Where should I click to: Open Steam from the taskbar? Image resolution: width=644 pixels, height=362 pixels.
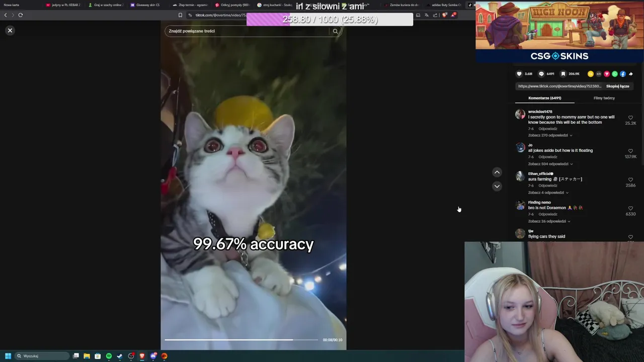(x=120, y=356)
